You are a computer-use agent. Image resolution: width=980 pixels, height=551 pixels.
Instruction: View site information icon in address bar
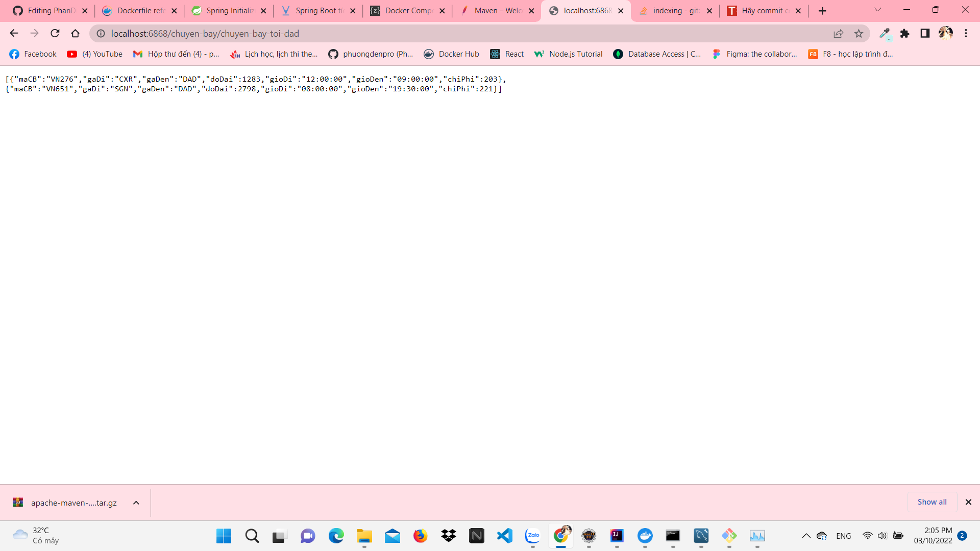(101, 33)
